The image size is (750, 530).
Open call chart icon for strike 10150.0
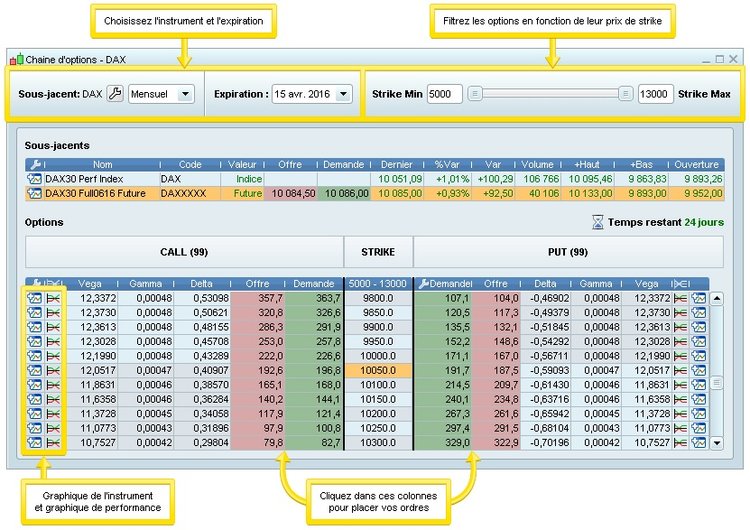tap(34, 399)
